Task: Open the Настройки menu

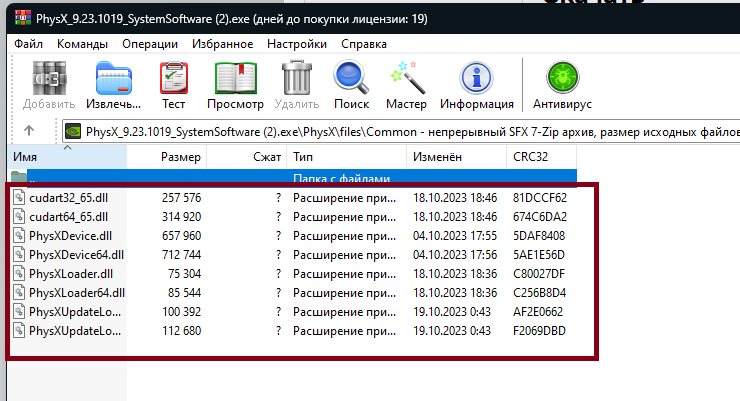Action: (x=297, y=44)
